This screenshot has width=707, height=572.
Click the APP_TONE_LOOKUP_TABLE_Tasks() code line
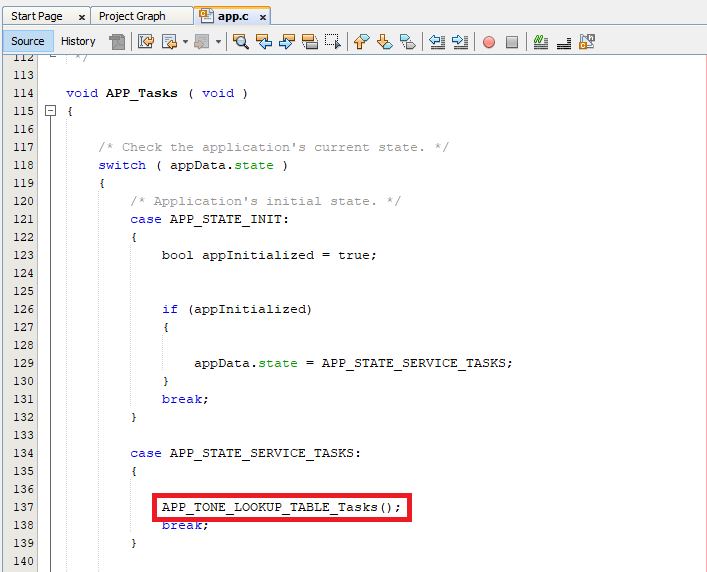click(281, 507)
